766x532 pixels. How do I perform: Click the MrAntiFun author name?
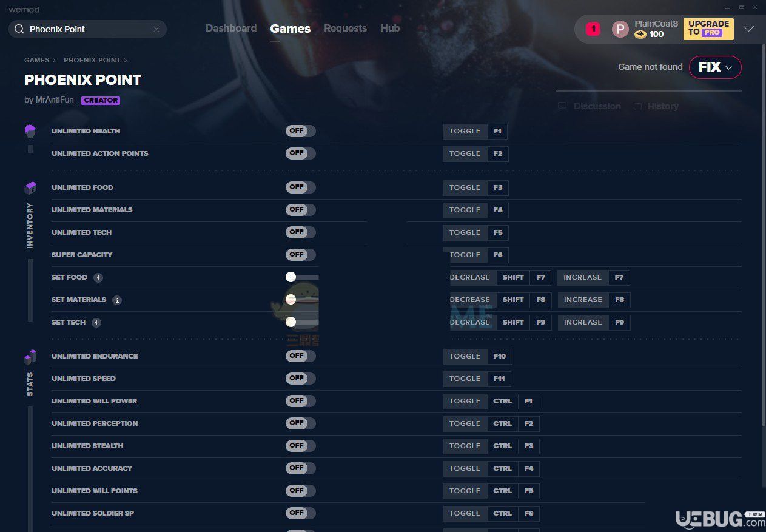(55, 101)
